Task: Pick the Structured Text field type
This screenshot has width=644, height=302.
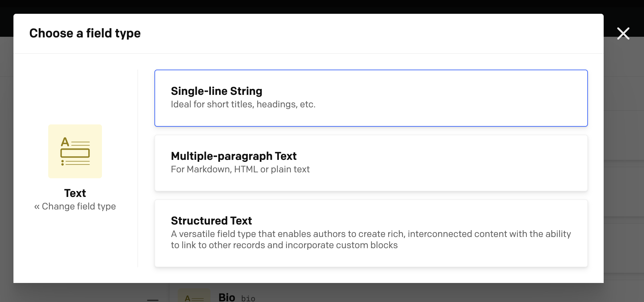Action: (x=371, y=233)
